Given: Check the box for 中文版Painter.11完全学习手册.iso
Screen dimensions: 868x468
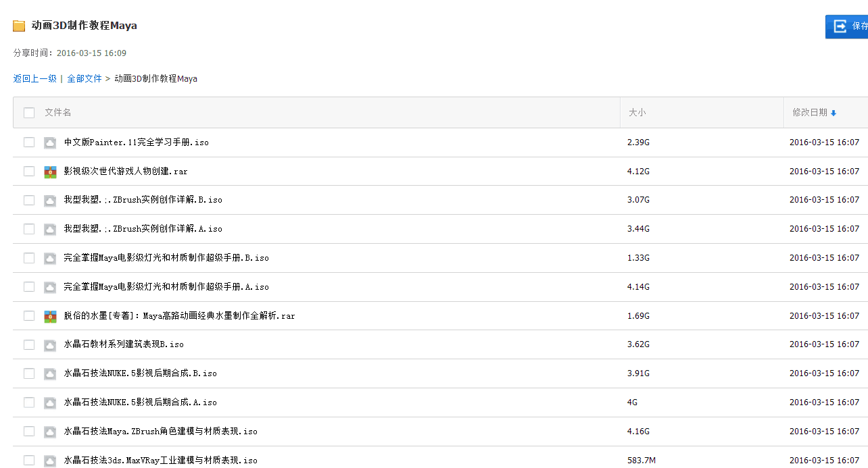Looking at the screenshot, I should [29, 142].
